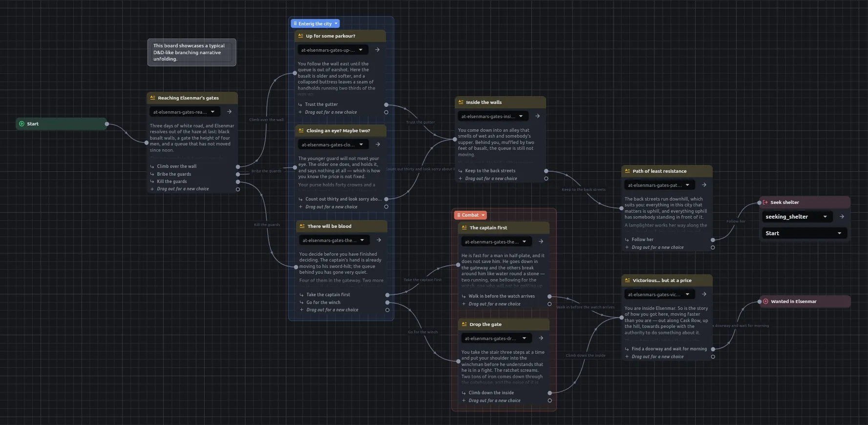Click dialogue icon of Victorious but at a price

pyautogui.click(x=627, y=281)
